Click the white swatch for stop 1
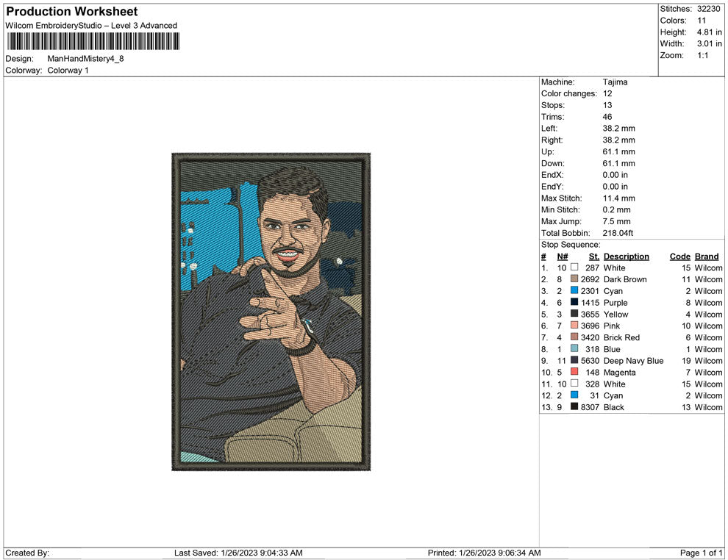Image resolution: width=728 pixels, height=560 pixels. point(574,268)
